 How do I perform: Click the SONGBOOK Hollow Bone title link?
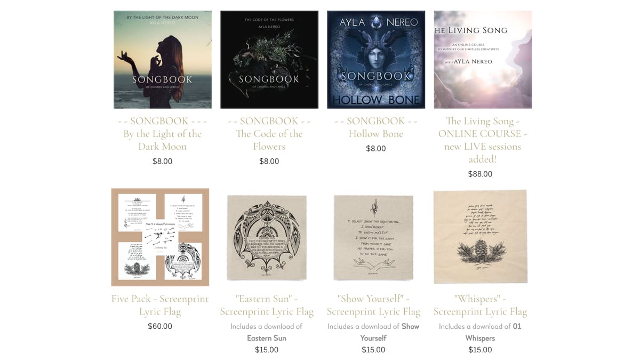pyautogui.click(x=376, y=127)
